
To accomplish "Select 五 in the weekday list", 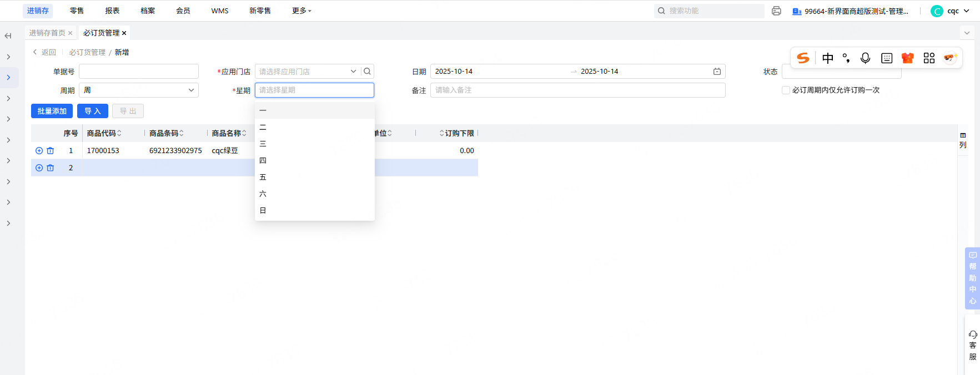I will click(x=315, y=177).
